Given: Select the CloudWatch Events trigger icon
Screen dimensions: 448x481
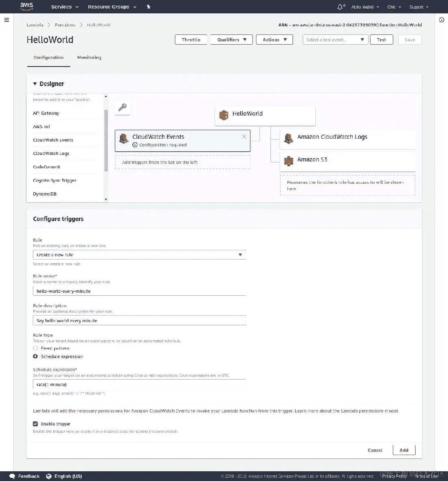Looking at the screenshot, I should [124, 139].
